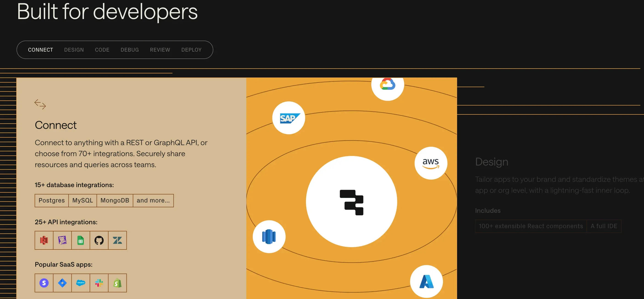Click the Shopify SaaS app icon
Viewport: 644px width, 299px height.
click(x=118, y=282)
